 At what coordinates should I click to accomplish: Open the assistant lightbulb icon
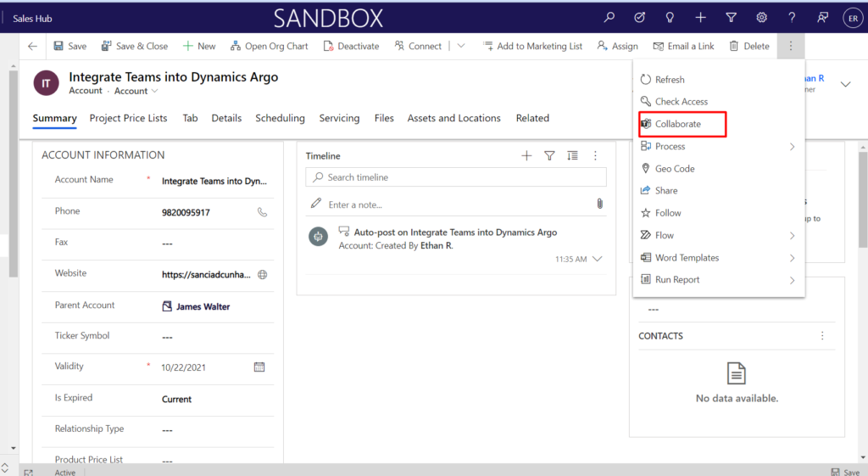click(670, 18)
